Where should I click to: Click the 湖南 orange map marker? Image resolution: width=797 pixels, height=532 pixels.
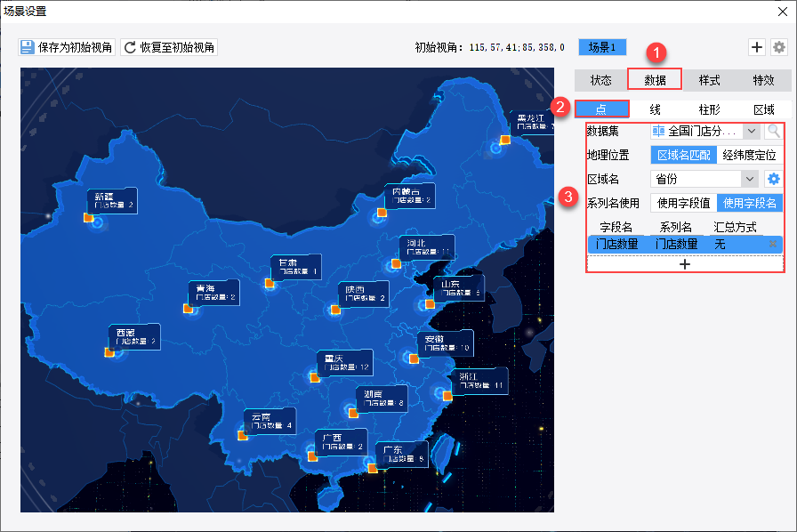coord(353,413)
